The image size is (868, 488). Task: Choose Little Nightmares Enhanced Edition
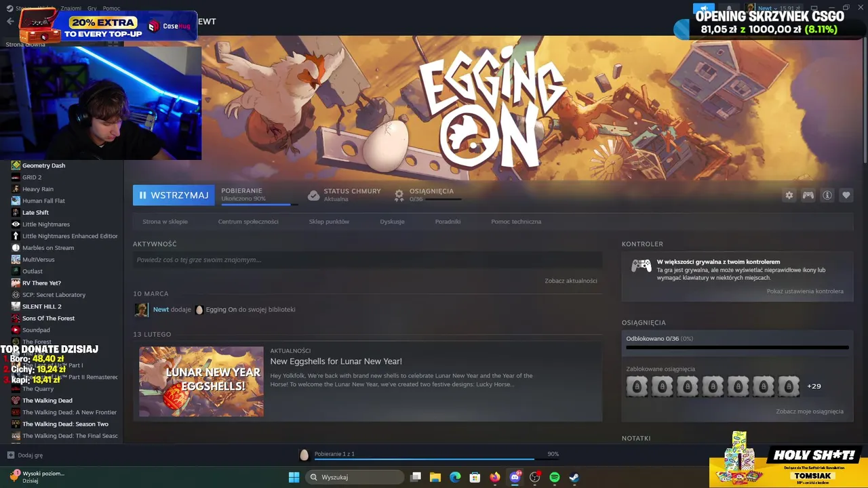(70, 236)
